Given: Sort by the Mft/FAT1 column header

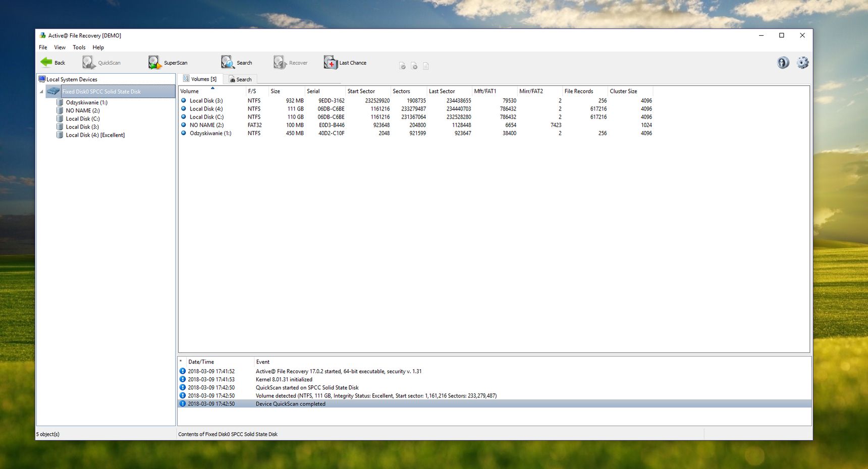Looking at the screenshot, I should pyautogui.click(x=495, y=91).
